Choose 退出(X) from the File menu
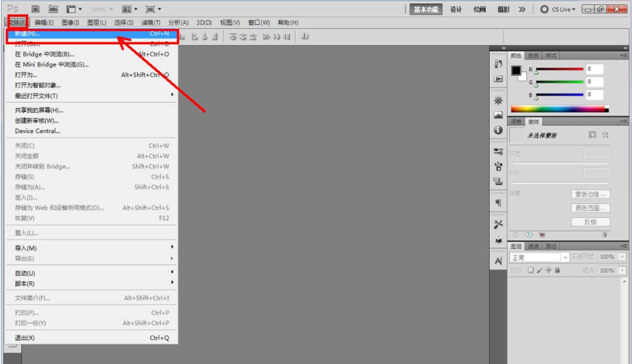The image size is (632, 364). point(92,338)
